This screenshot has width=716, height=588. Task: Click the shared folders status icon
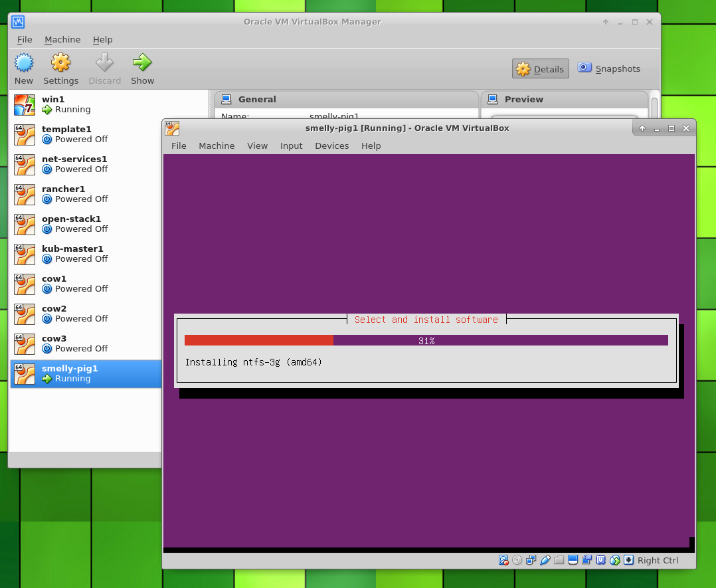tap(559, 560)
